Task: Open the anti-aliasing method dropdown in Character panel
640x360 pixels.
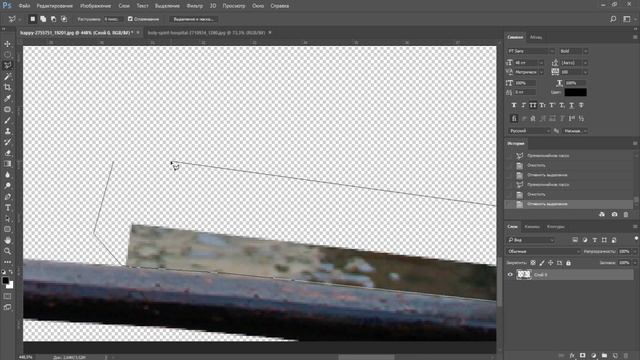Action: (575, 131)
